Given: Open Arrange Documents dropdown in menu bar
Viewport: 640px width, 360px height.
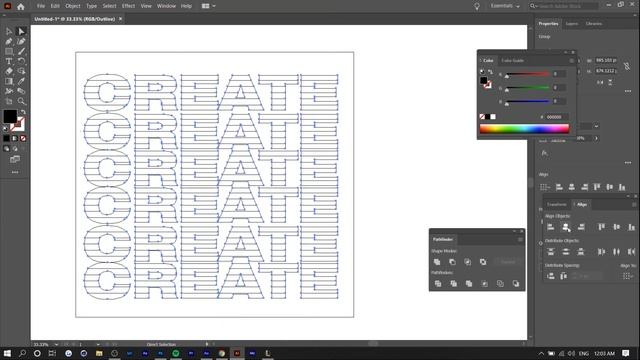Looking at the screenshot, I should pyautogui.click(x=209, y=6).
